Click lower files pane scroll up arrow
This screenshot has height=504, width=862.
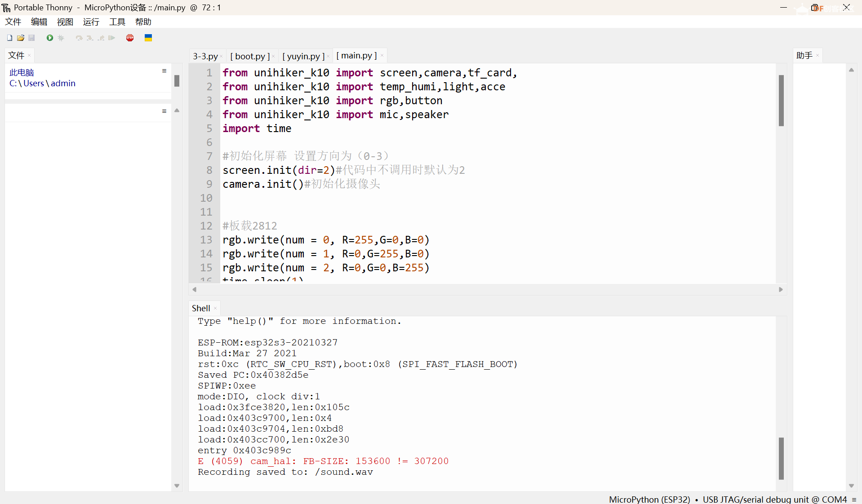coord(177,111)
